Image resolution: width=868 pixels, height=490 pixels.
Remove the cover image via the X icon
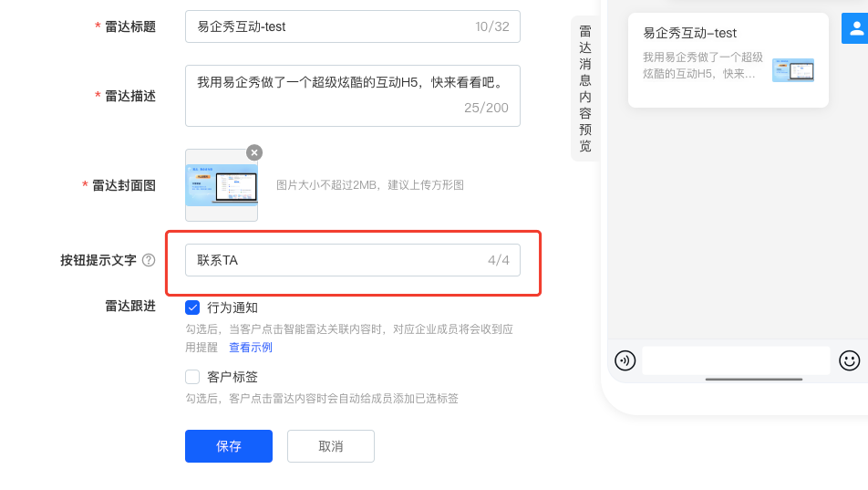(254, 152)
